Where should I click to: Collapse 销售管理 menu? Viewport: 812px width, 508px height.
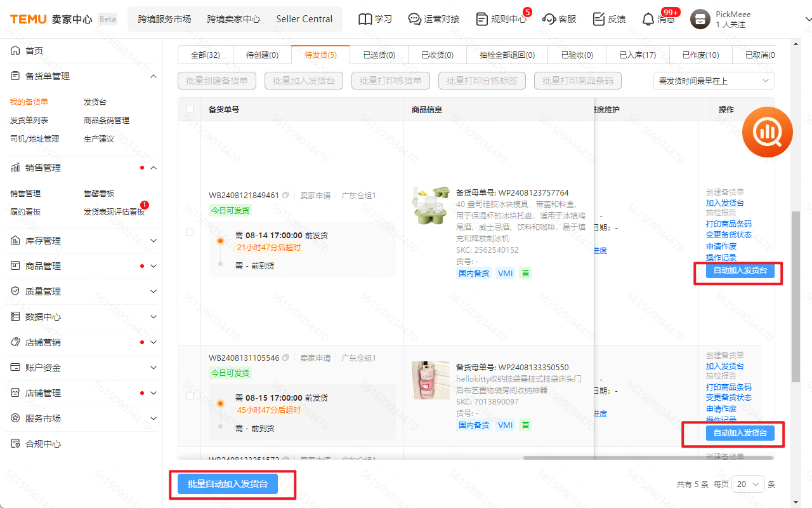[153, 168]
